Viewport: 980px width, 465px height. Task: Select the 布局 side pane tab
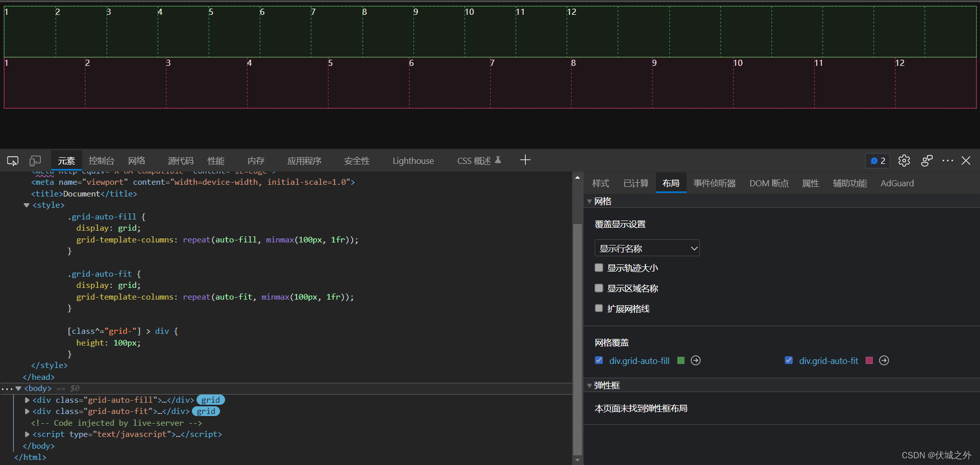pos(671,183)
